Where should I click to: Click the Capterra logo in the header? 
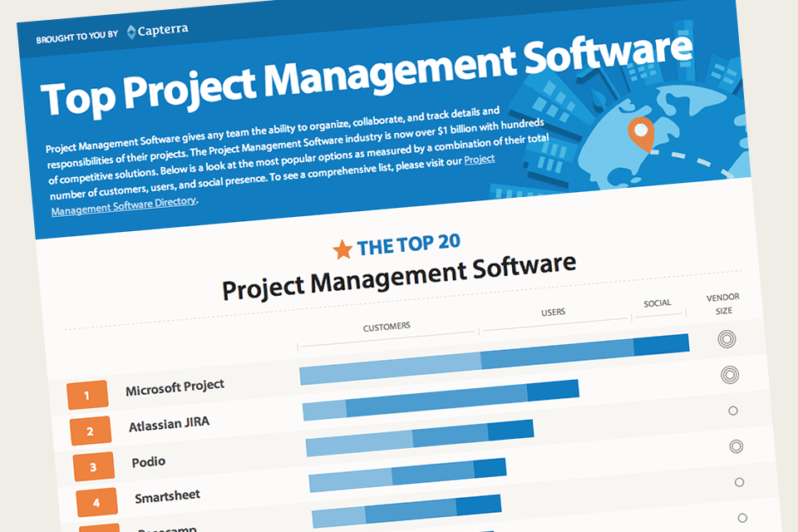click(x=157, y=31)
